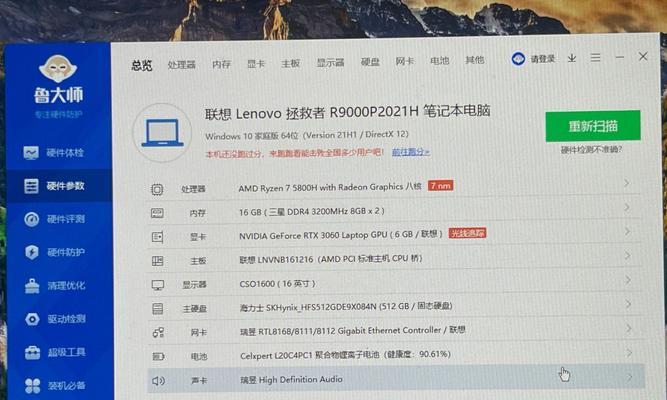Switch to the 电池 tab
The width and height of the screenshot is (667, 400).
click(x=439, y=61)
